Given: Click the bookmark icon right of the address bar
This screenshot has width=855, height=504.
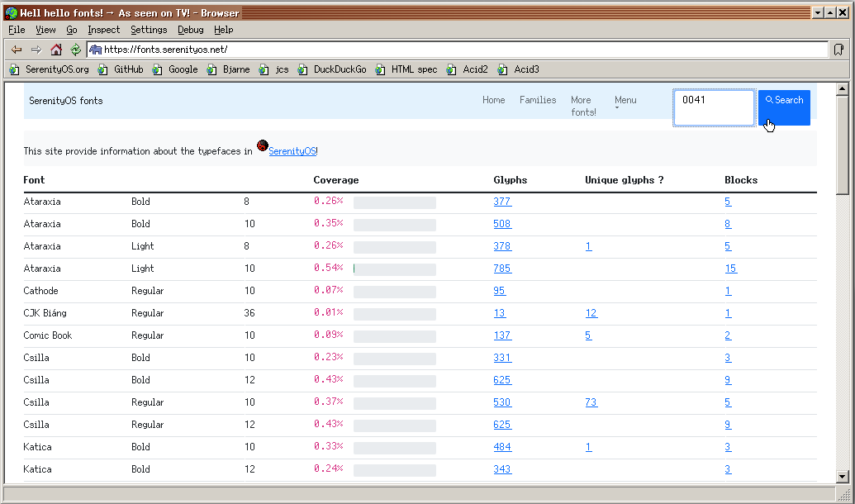Looking at the screenshot, I should (838, 50).
